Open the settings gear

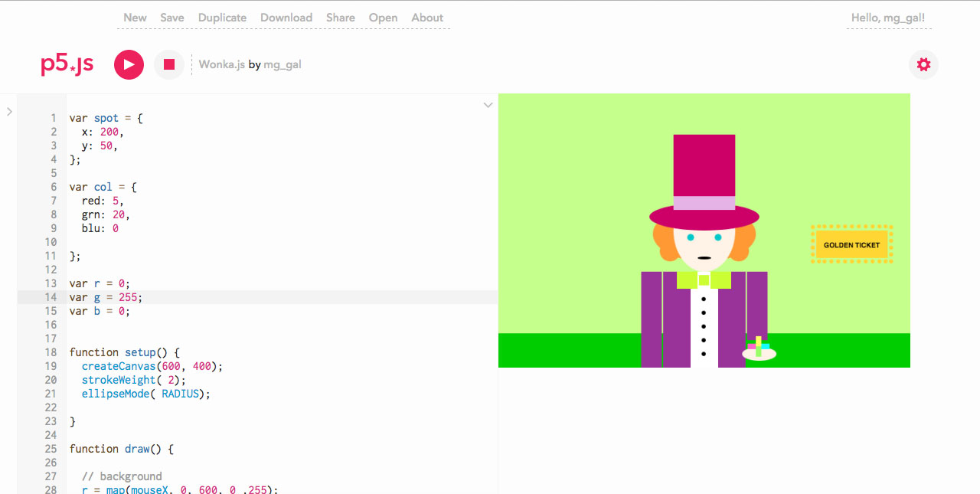click(x=923, y=64)
